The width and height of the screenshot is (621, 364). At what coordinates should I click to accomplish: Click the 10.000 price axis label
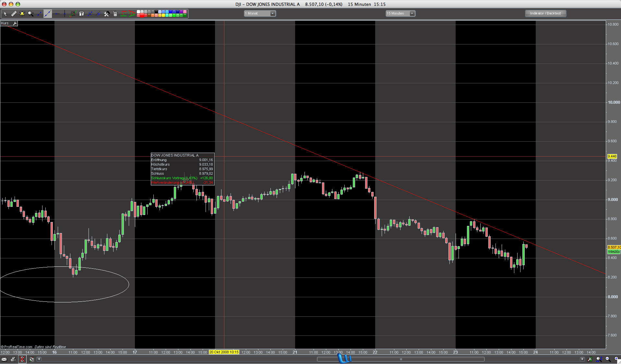(614, 102)
